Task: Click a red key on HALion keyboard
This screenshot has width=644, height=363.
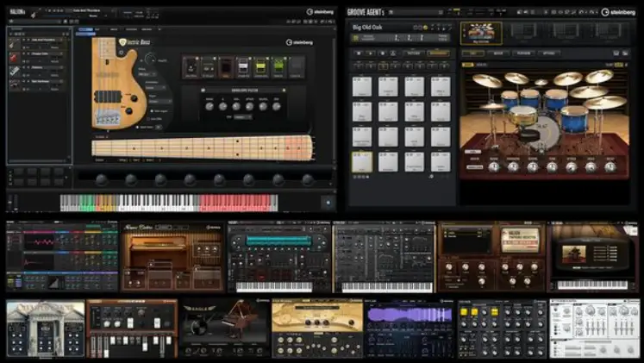Action: [236, 203]
